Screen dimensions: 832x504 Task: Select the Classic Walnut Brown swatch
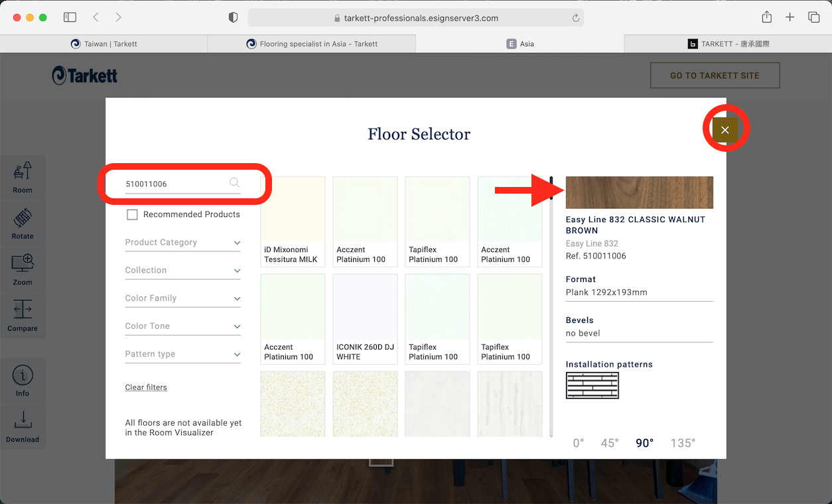click(640, 192)
